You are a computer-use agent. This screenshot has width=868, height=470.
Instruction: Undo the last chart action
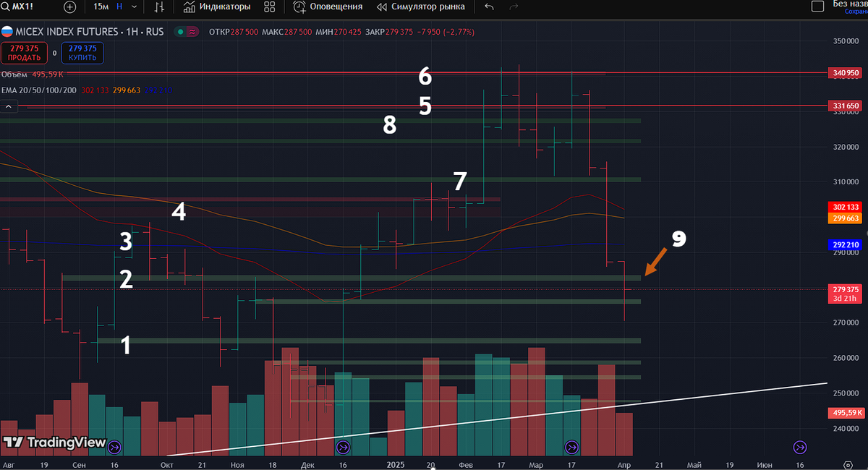pyautogui.click(x=489, y=7)
